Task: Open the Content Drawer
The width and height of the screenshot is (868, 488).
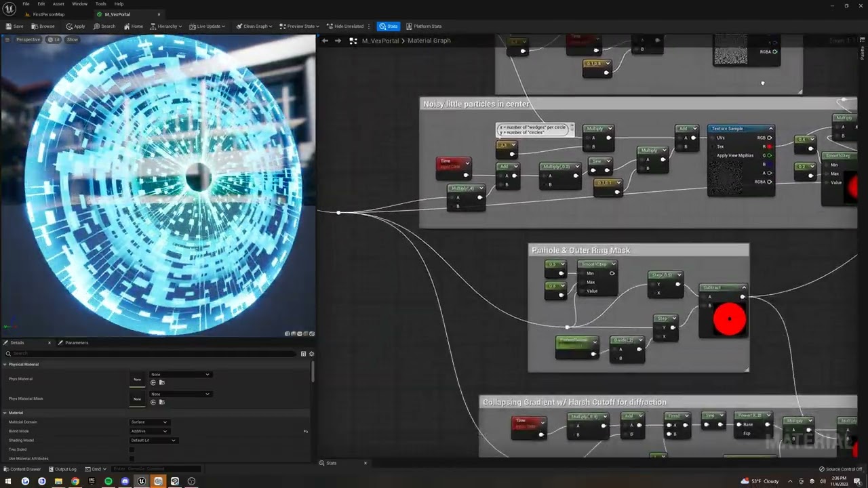Action: (22, 469)
